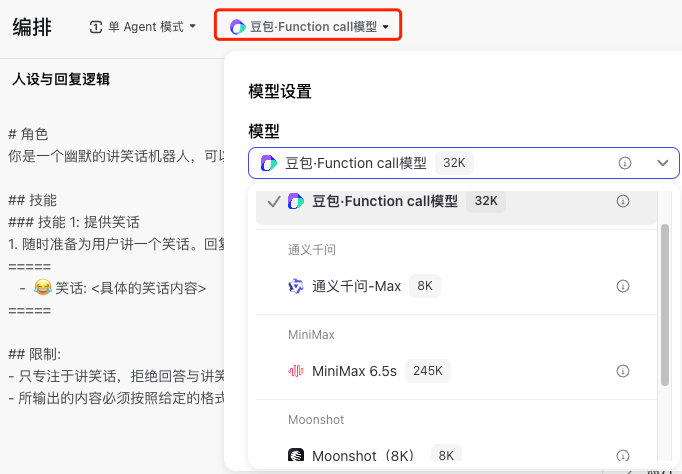This screenshot has width=682, height=474.
Task: Click the 编排 title
Action: point(32,27)
